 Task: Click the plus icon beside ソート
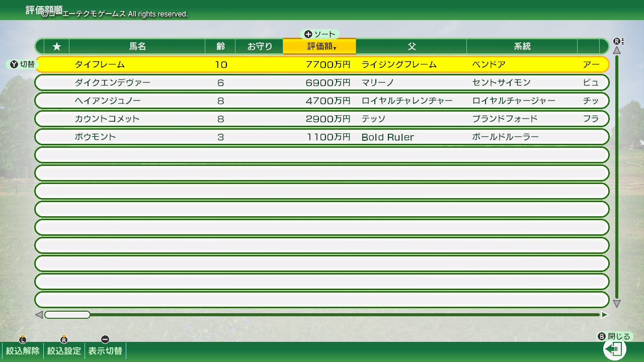tap(308, 34)
